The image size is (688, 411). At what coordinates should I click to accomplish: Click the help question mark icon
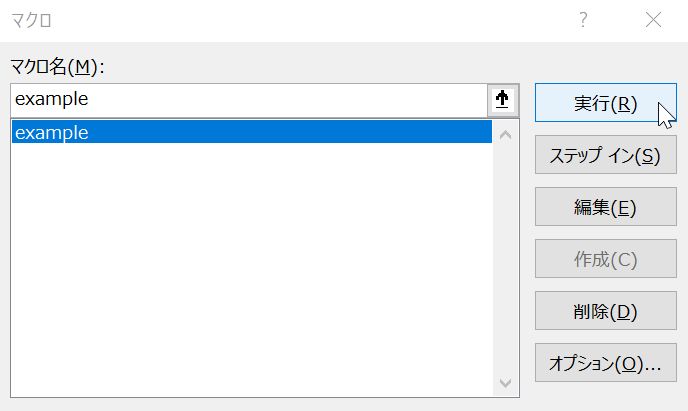click(583, 20)
